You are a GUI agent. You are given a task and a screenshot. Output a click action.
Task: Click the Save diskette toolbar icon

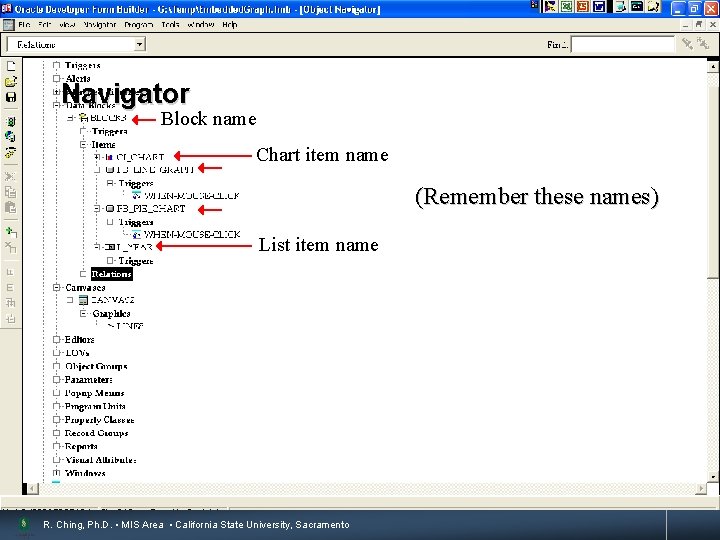(x=11, y=97)
